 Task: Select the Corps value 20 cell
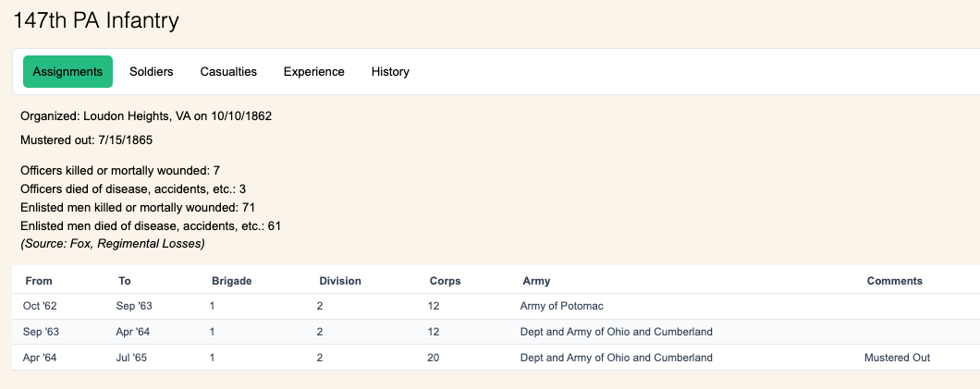pyautogui.click(x=434, y=358)
